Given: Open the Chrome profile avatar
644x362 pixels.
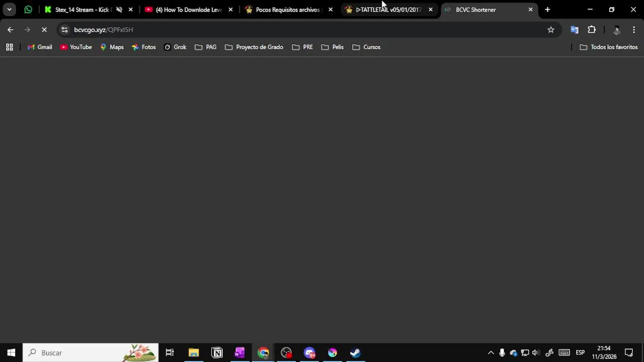Looking at the screenshot, I should coord(617,30).
